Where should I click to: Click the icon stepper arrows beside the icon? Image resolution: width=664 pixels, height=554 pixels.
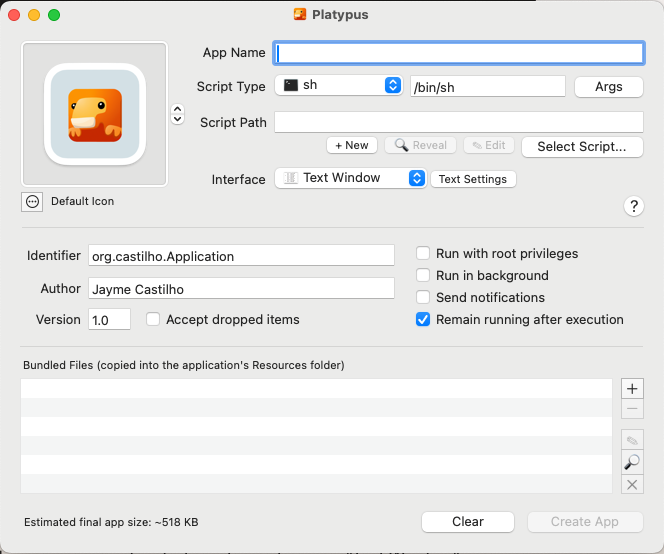tap(178, 114)
